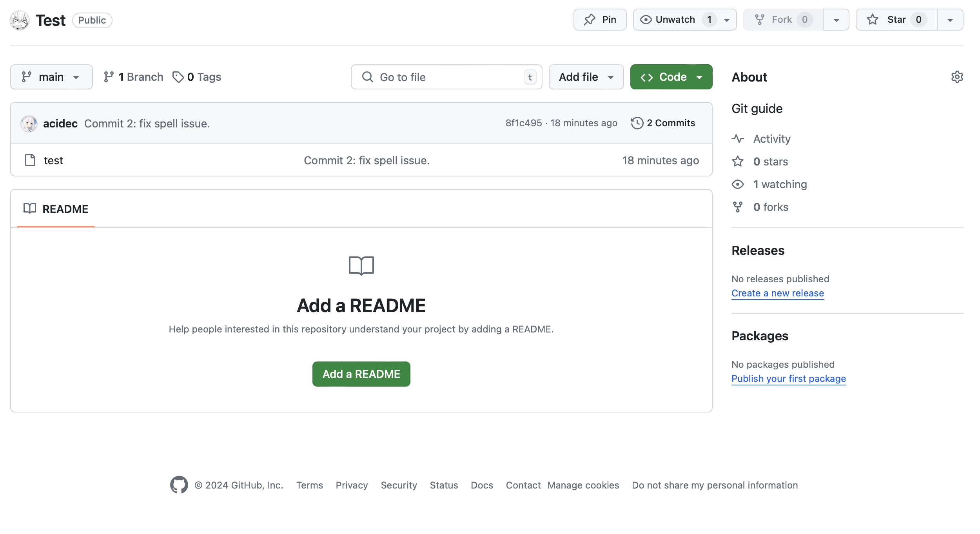Star the Test repository
This screenshot has height=534, width=980.
(896, 20)
